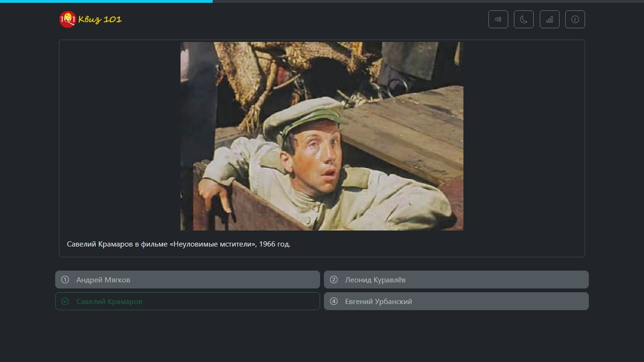
Task: Switch theme with the moon icon
Action: 524,19
